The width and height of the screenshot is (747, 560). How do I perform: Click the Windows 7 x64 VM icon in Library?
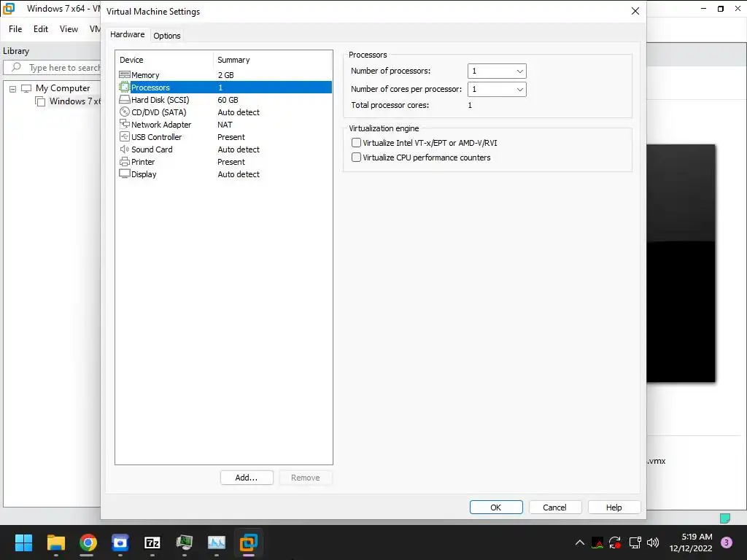41,101
